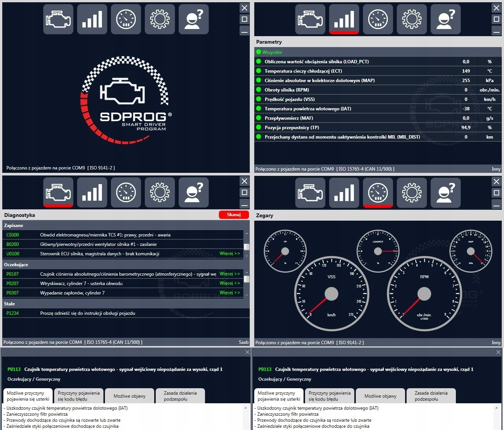Open the "Możliwe objawy" tab in right panel
Screen dimensions: 504x430
(380, 396)
